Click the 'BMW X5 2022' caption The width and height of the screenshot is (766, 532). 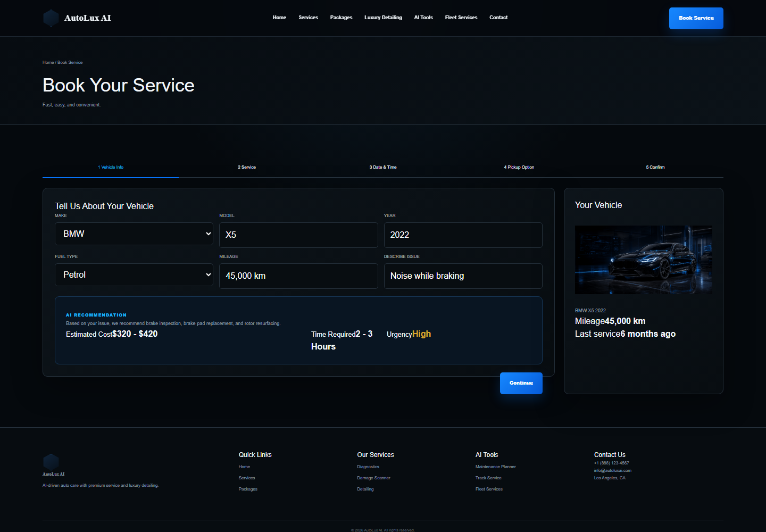590,310
